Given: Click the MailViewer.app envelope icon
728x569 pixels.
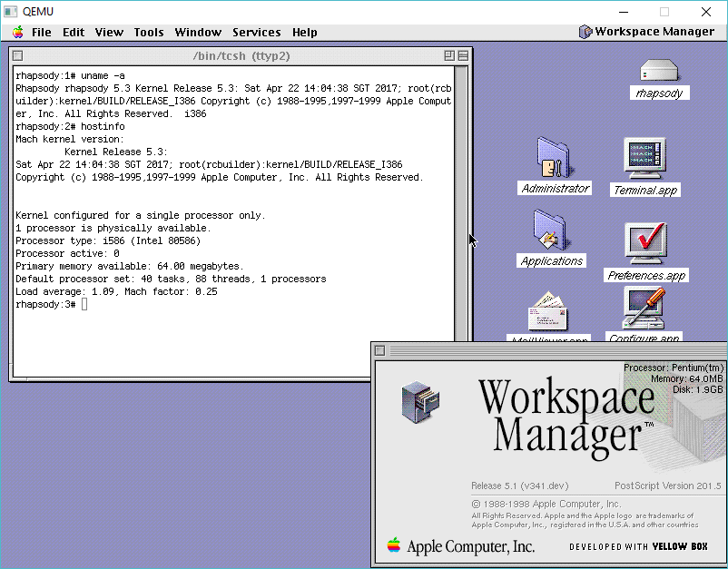Looking at the screenshot, I should [x=547, y=313].
